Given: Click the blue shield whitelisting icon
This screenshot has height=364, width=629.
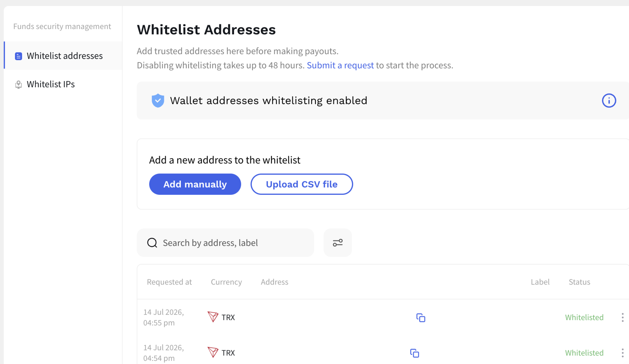Looking at the screenshot, I should 158,101.
